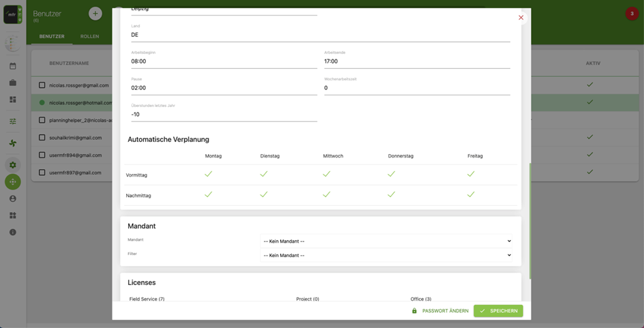Open the info icon in the sidebar
Image resolution: width=644 pixels, height=328 pixels.
(13, 233)
